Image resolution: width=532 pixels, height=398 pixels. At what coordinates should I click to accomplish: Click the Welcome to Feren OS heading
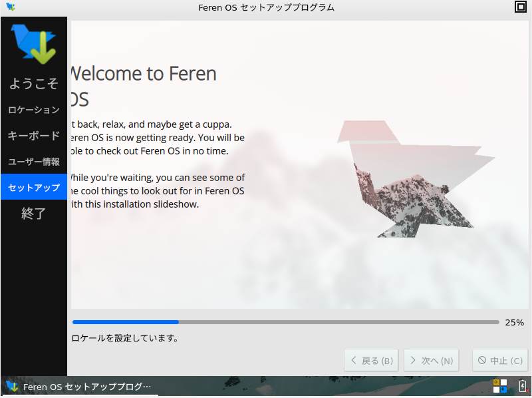(144, 87)
